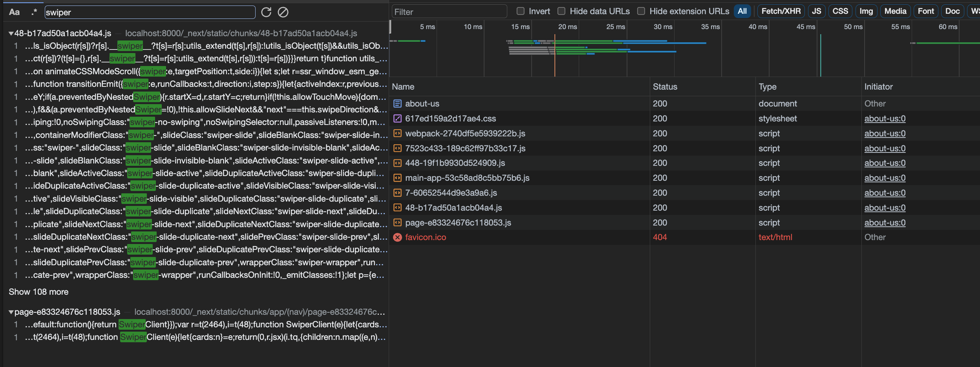Collapse the 48-b17ad50a1acb04a4.js search results
980x367 pixels.
[11, 33]
